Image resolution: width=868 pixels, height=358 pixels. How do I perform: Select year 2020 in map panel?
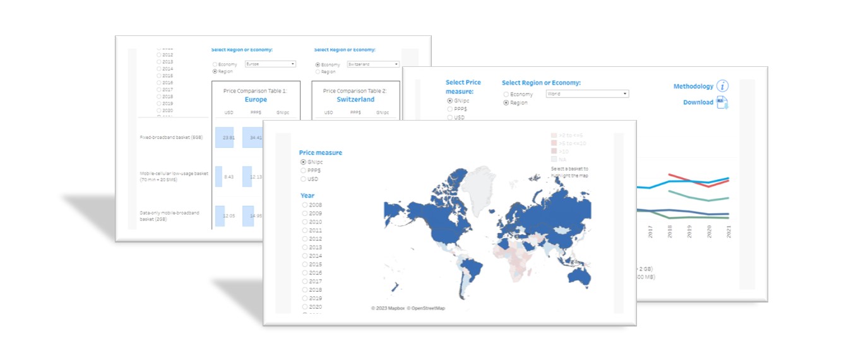(305, 306)
